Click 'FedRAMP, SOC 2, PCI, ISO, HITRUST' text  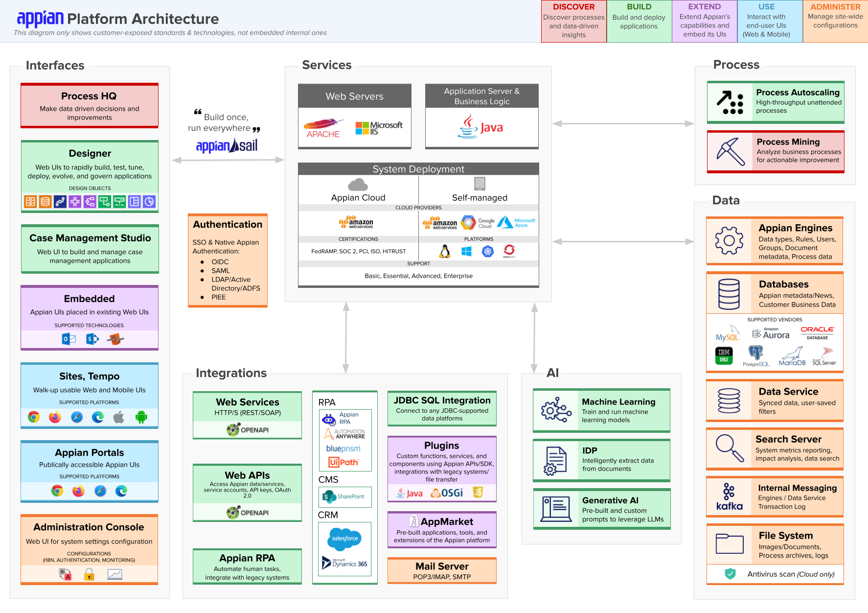(x=359, y=252)
